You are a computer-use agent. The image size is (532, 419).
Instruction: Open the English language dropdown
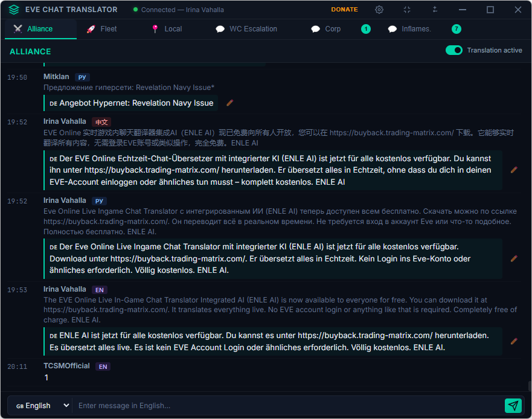coord(42,406)
